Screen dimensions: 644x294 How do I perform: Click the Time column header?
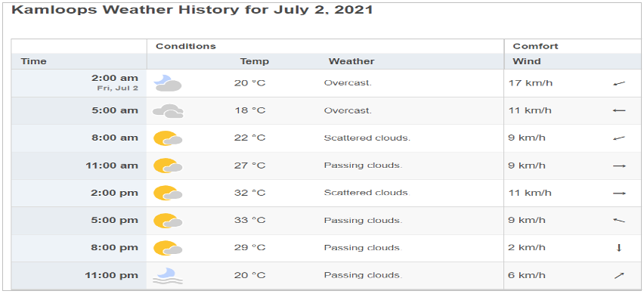34,61
